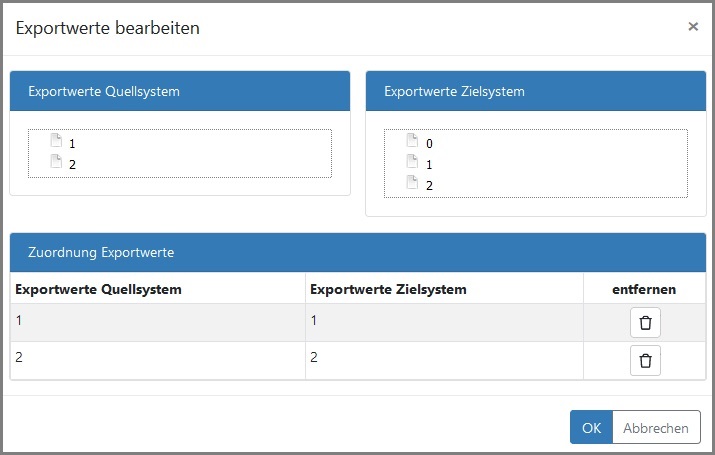Screen dimensions: 715x455
Task: Select item 0 in Exportwerte Zielsystem list
Action: click(x=429, y=144)
